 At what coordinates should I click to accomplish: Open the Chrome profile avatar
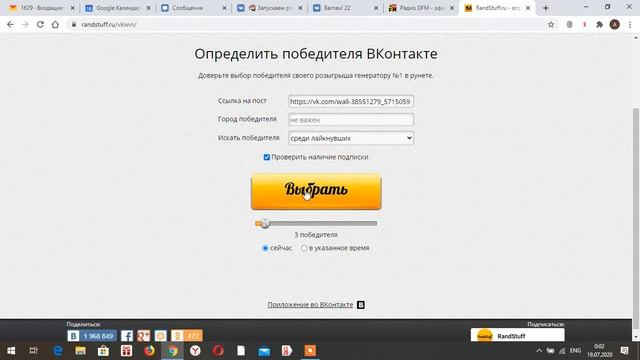point(614,24)
